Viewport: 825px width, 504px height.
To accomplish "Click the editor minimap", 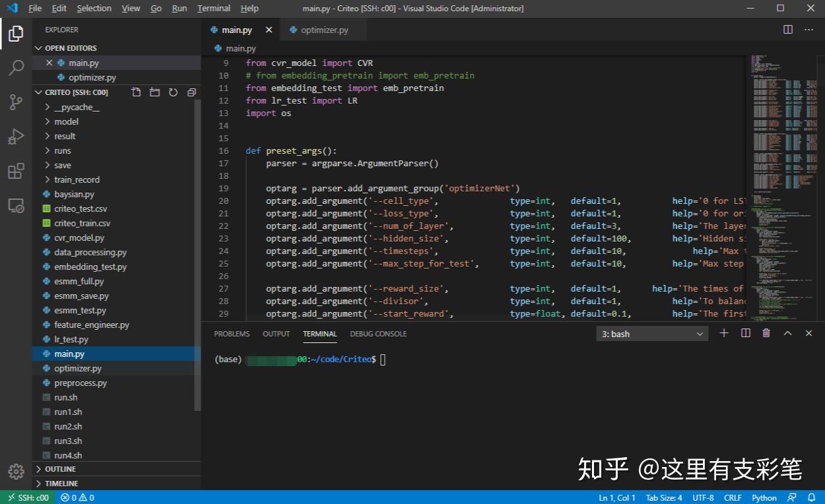I will point(782,165).
